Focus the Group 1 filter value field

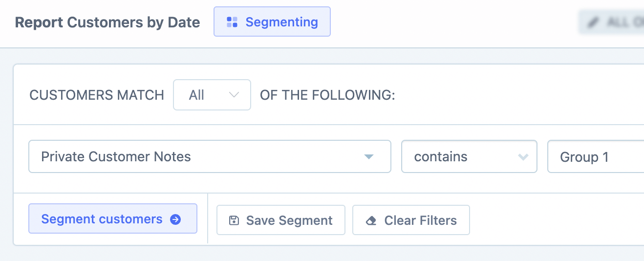(595, 157)
